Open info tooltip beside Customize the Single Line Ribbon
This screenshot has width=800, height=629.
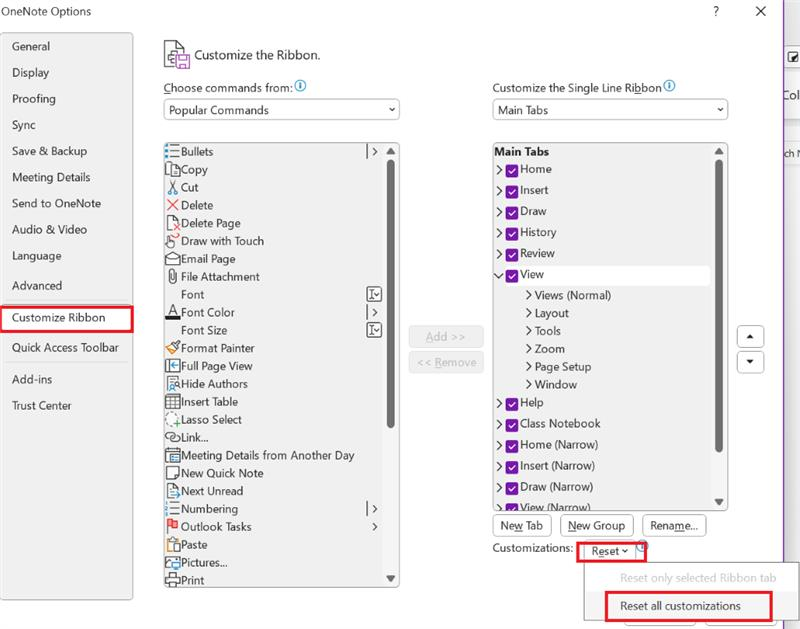pyautogui.click(x=669, y=86)
